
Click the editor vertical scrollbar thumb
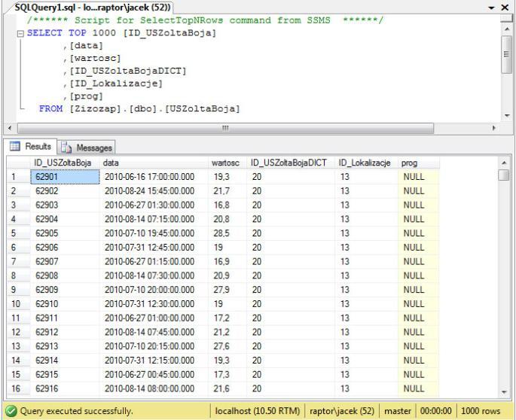pyautogui.click(x=505, y=54)
